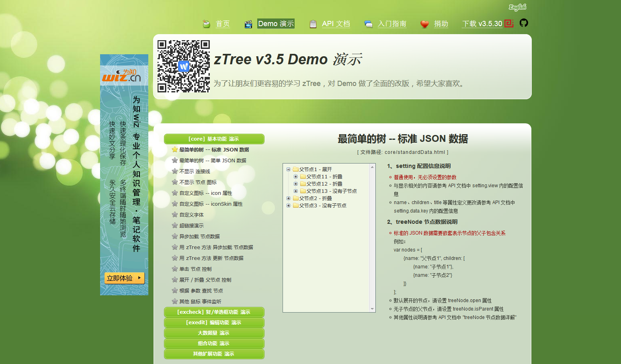Expand tree node 父节点12 - 折叠
This screenshot has height=364, width=621.
(x=295, y=184)
